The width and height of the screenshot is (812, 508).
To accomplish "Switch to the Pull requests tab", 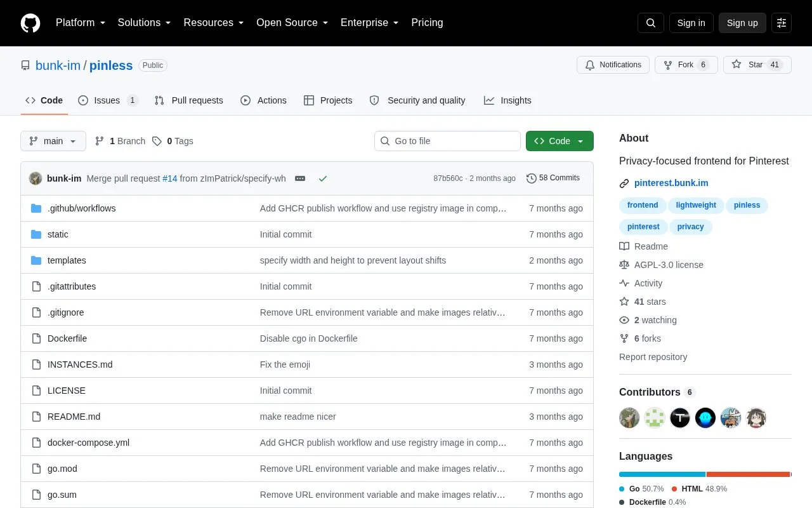I will 189,100.
